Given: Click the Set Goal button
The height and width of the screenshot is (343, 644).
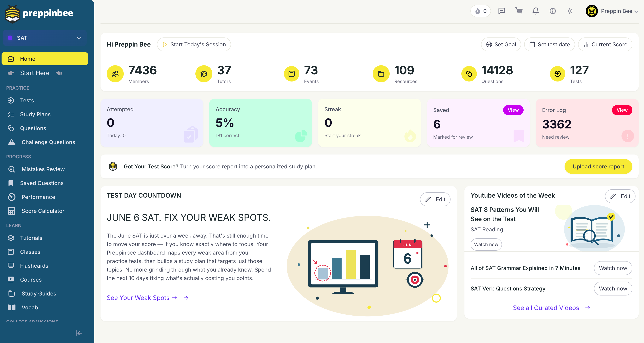Looking at the screenshot, I should point(501,44).
